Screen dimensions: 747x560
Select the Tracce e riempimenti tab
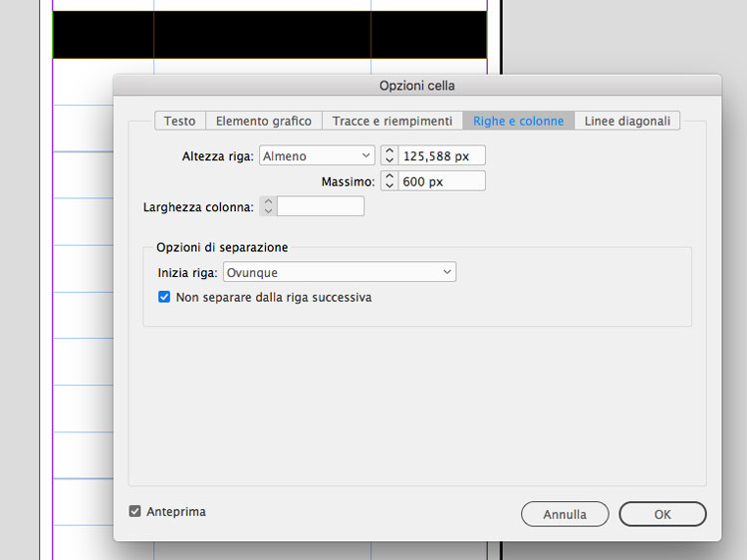coord(392,121)
